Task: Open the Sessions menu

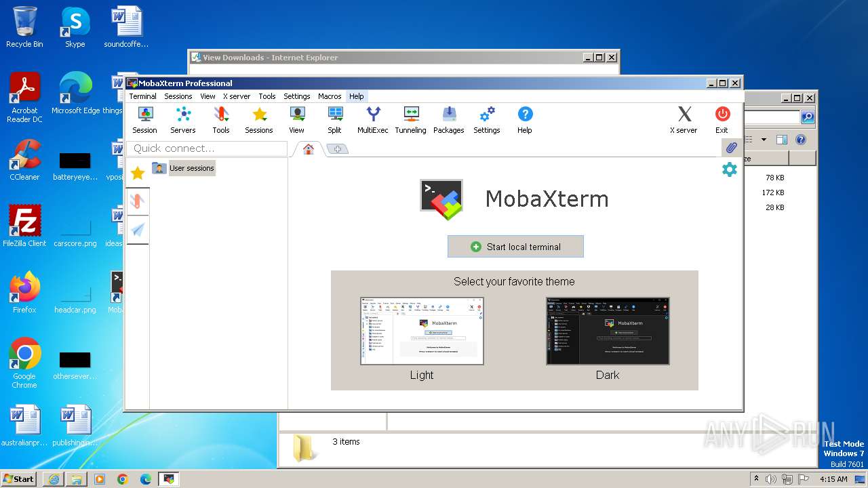Action: click(178, 96)
